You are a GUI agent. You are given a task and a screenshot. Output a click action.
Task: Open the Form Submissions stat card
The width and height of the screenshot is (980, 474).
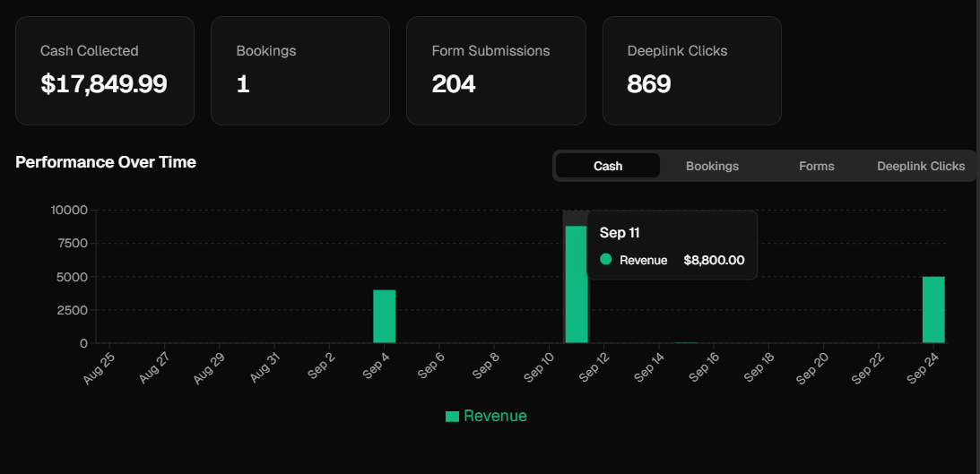[496, 71]
